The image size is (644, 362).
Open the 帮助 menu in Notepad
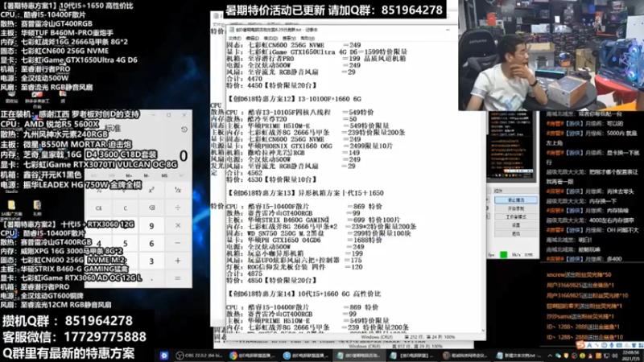click(x=308, y=38)
